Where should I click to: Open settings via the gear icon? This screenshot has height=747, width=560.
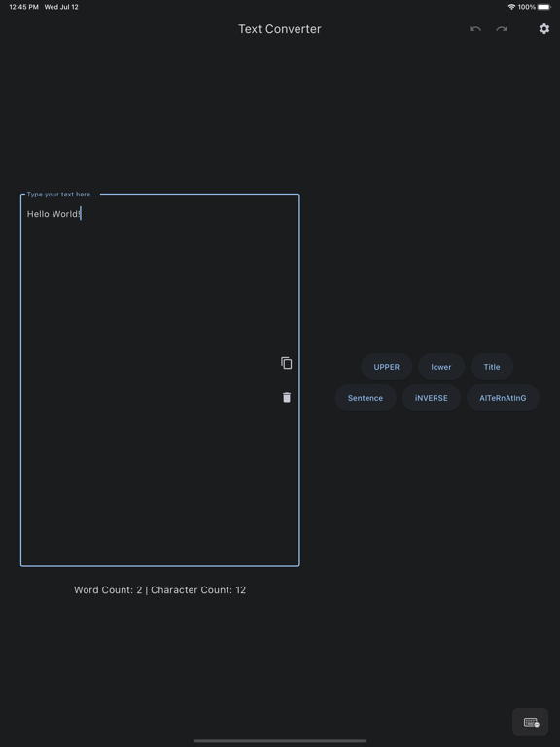[x=543, y=29]
